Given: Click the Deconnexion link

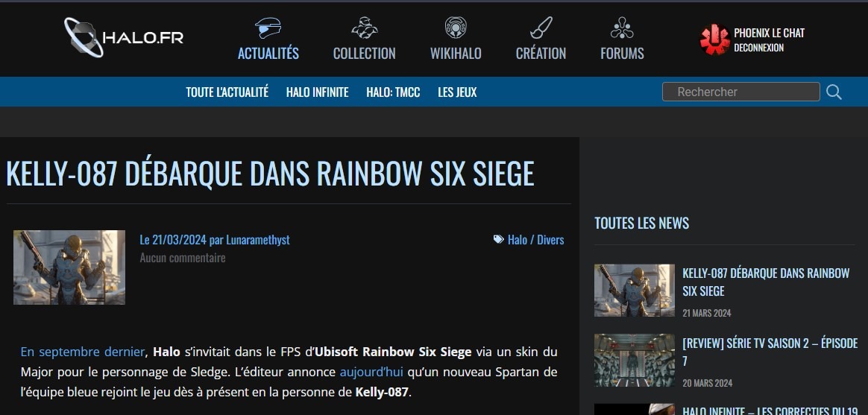Looking at the screenshot, I should 758,48.
